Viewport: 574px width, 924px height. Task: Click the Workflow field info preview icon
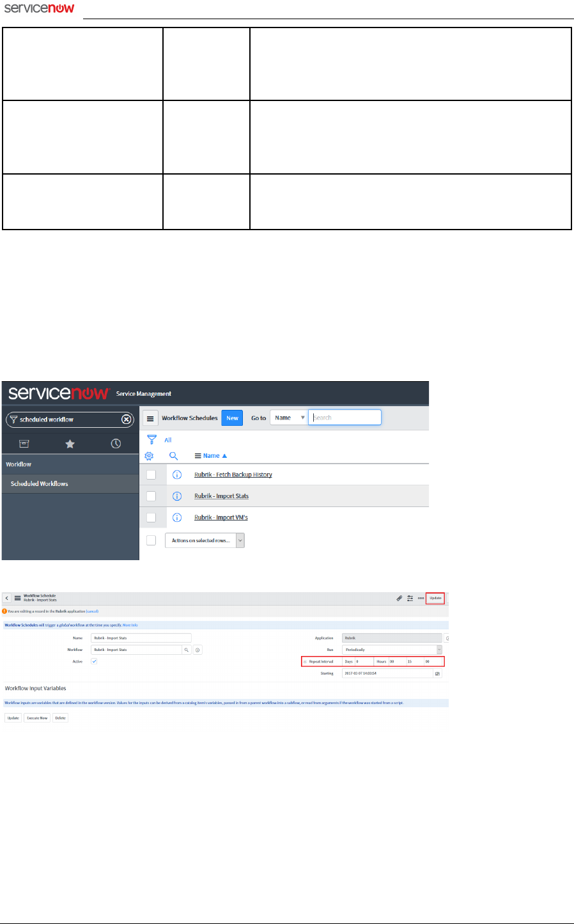(x=198, y=650)
